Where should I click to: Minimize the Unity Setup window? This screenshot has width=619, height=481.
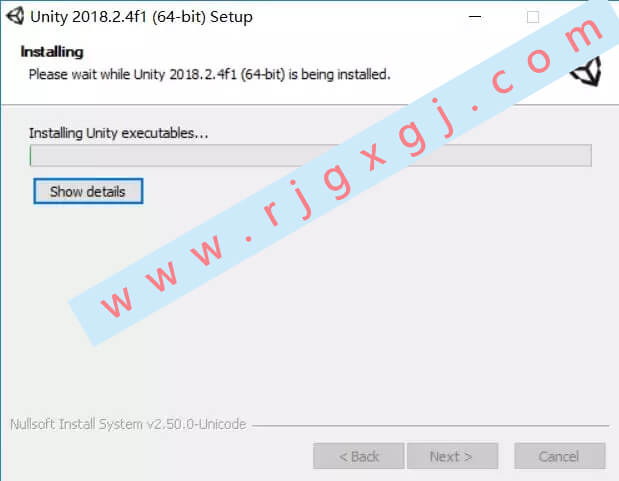point(475,17)
